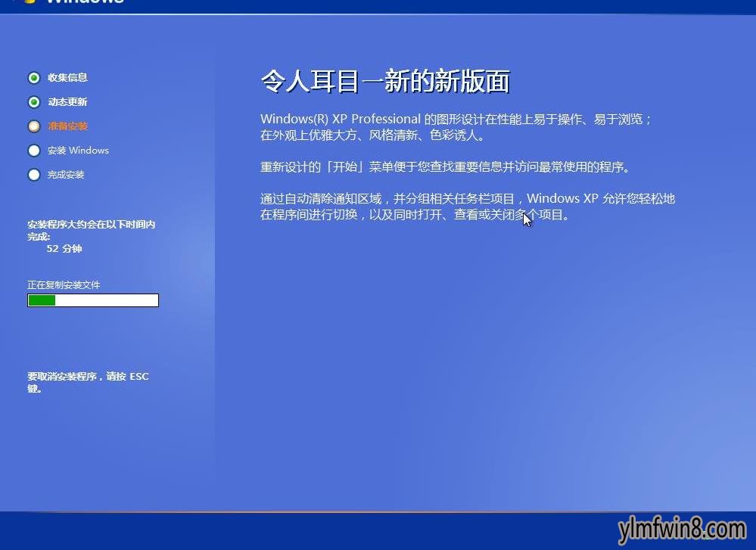Toggle the empty 安装 Windows radio circle
The width and height of the screenshot is (756, 550).
point(34,151)
